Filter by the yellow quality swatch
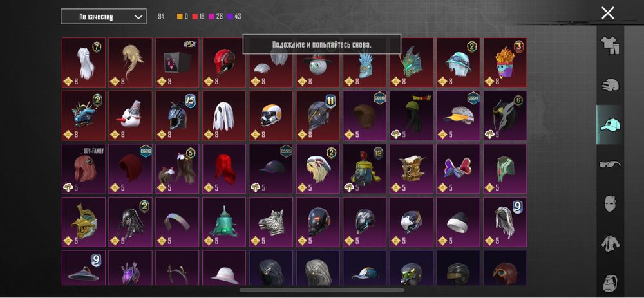The image size is (644, 298). pyautogui.click(x=180, y=17)
